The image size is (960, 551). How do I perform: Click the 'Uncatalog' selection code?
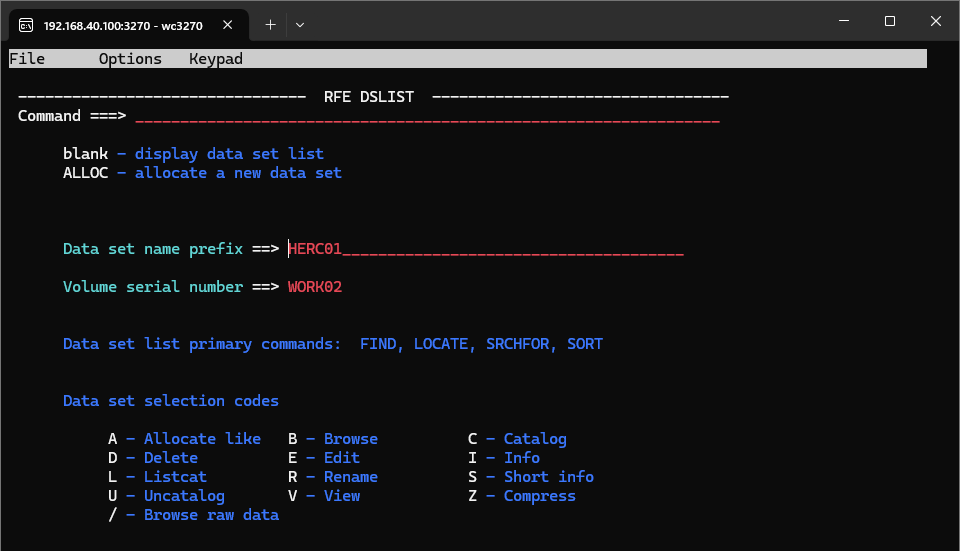click(x=184, y=496)
